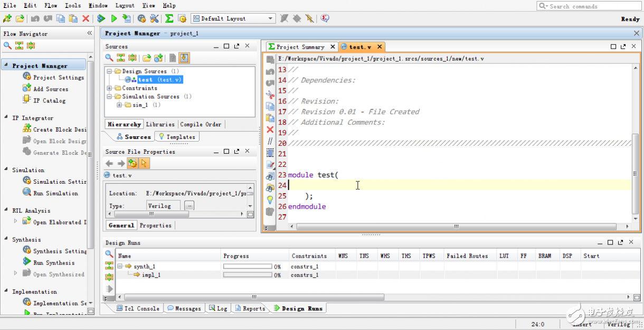Screen dimensions: 644x330
Task: Click the Sigma Project Summary toolbar icon
Action: click(169, 18)
